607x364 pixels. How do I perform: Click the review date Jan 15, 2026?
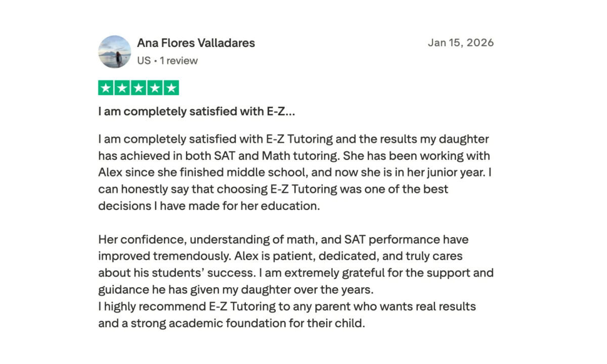pyautogui.click(x=461, y=42)
